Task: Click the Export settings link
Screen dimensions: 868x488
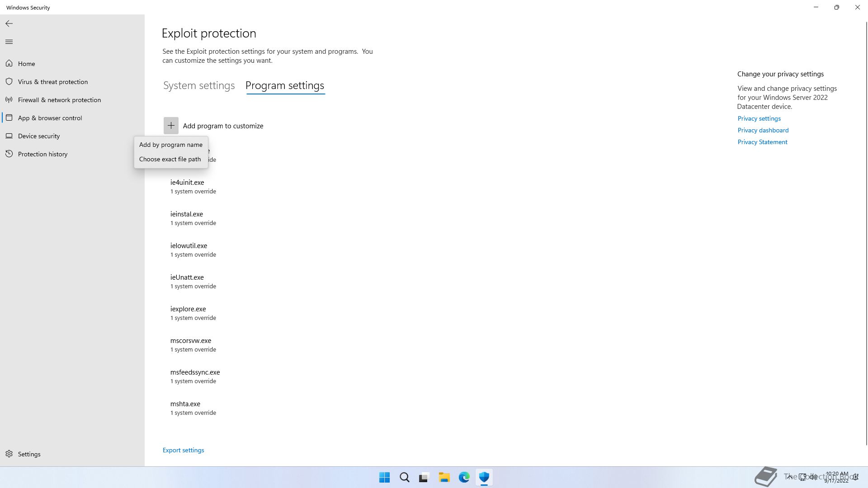Action: [183, 450]
